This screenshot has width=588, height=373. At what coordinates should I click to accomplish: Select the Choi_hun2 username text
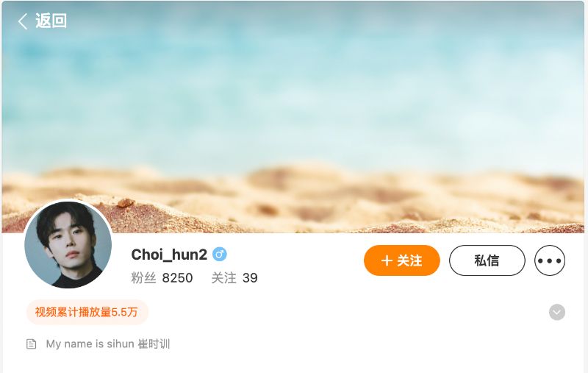tap(169, 255)
